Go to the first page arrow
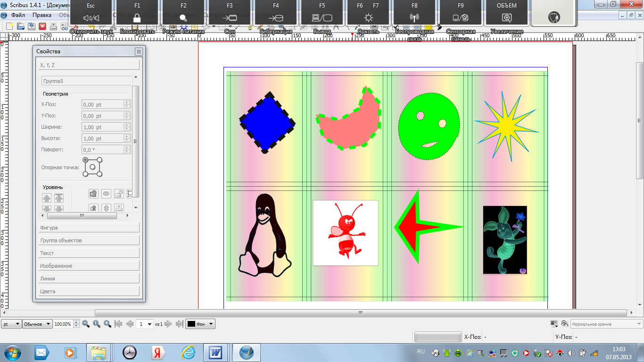644x362 pixels. pyautogui.click(x=119, y=324)
